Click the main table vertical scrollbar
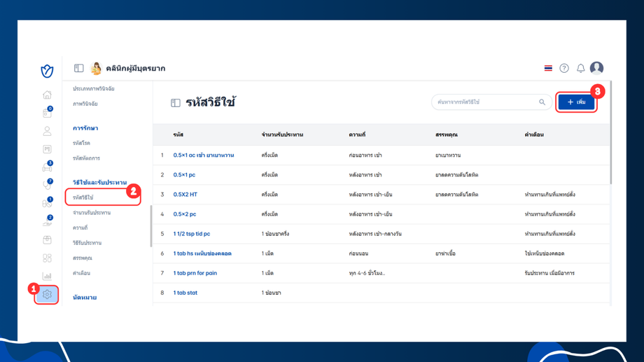The image size is (644, 362). [611, 132]
